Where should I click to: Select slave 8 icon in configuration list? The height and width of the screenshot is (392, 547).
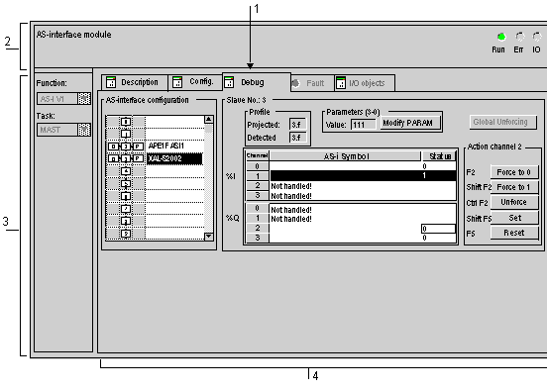126,221
